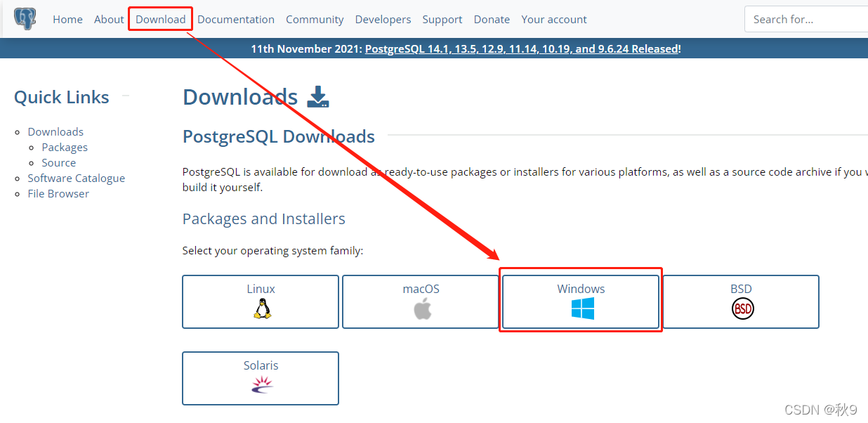Open the Developers page
This screenshot has height=423, width=868.
pos(383,19)
